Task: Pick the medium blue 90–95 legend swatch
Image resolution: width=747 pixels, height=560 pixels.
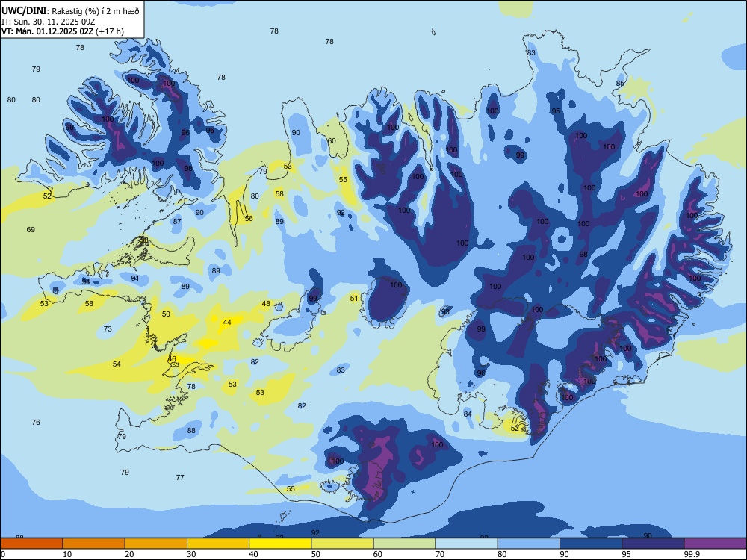Action: [591, 544]
